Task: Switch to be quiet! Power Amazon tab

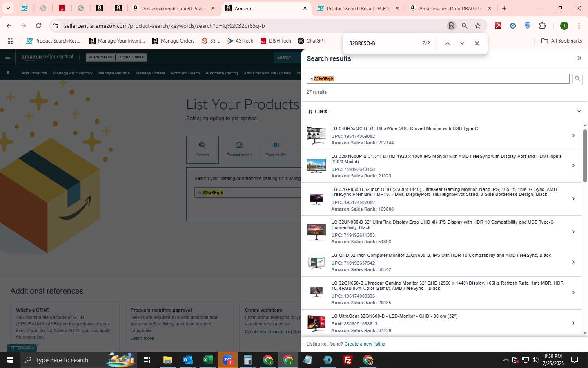Action: 174,8
